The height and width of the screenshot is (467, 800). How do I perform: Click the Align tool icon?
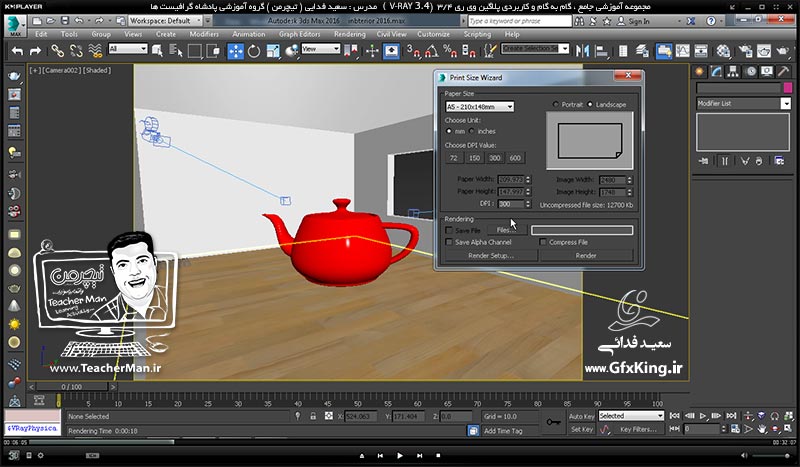point(602,51)
